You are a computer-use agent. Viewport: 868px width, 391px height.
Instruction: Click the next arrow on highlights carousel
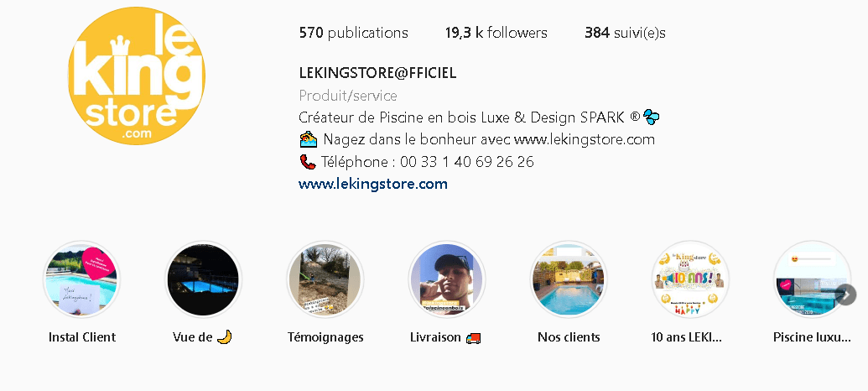[846, 295]
